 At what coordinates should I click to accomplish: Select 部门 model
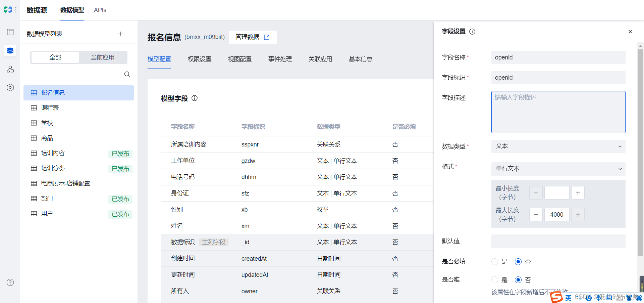click(79, 199)
